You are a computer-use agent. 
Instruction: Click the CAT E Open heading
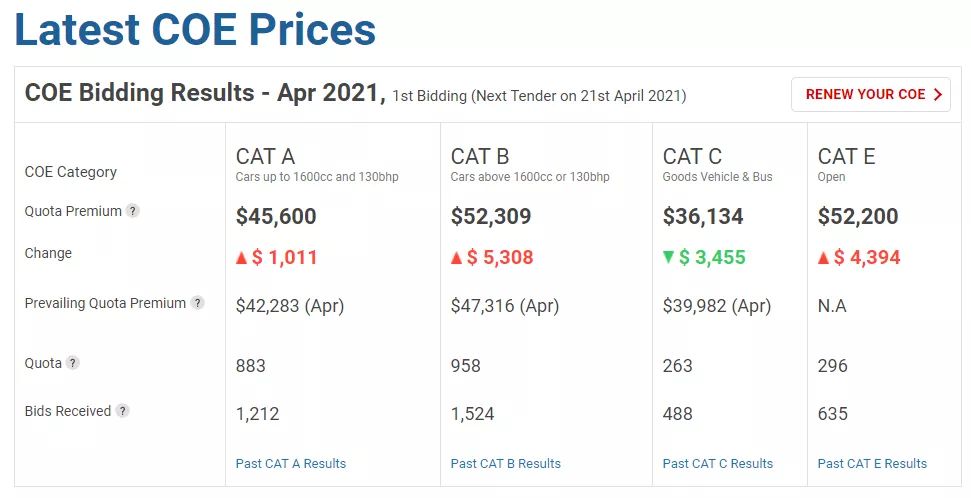tap(846, 156)
